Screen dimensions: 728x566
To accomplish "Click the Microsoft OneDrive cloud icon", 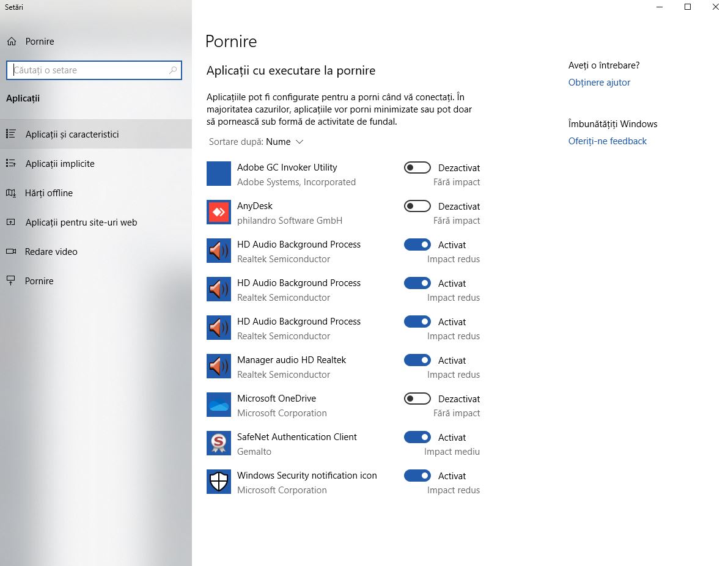I will pyautogui.click(x=218, y=405).
